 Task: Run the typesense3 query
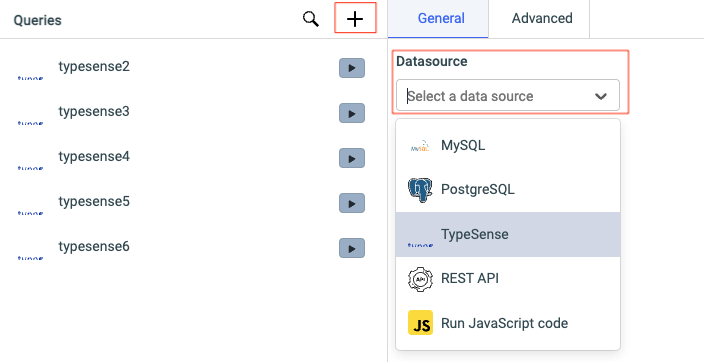click(352, 113)
